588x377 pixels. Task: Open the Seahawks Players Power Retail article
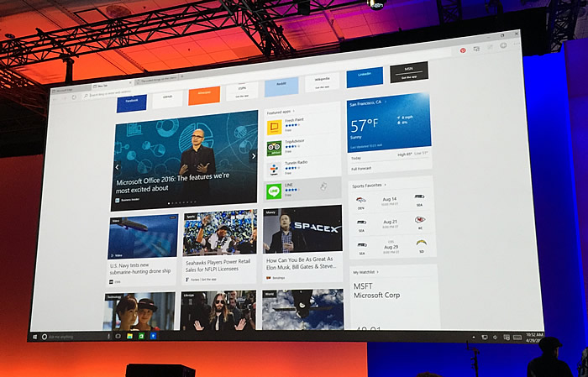click(x=219, y=247)
